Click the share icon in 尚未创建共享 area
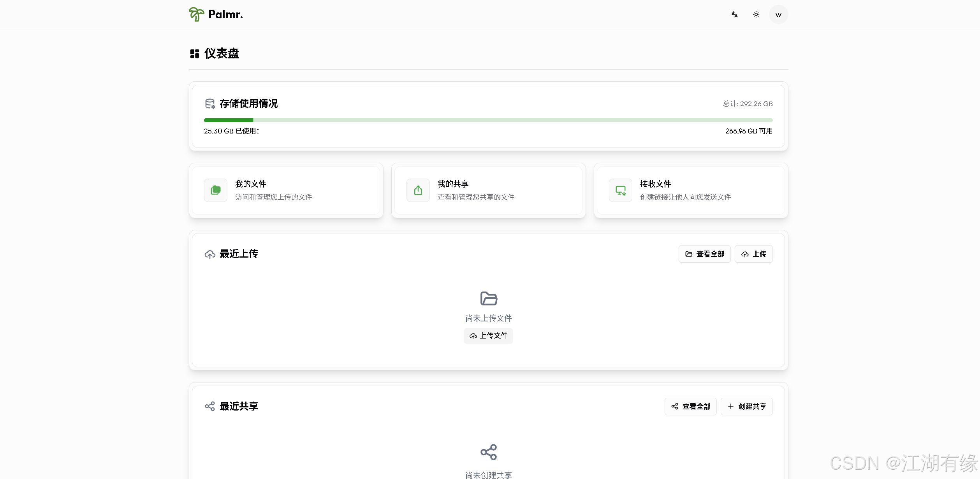The image size is (980, 479). tap(488, 452)
